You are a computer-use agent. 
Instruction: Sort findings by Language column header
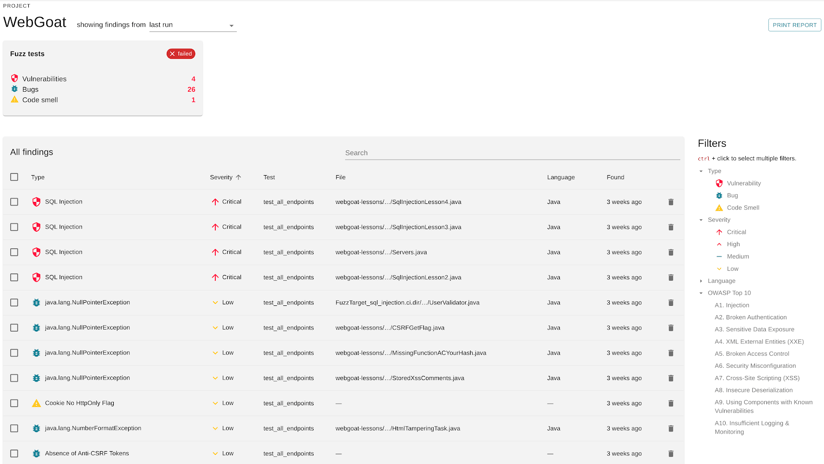coord(560,177)
